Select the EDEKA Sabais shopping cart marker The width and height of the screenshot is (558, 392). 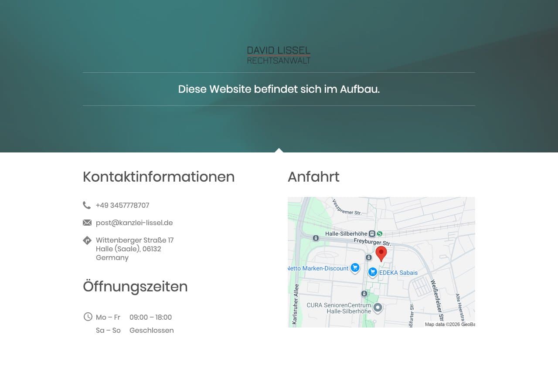372,272
